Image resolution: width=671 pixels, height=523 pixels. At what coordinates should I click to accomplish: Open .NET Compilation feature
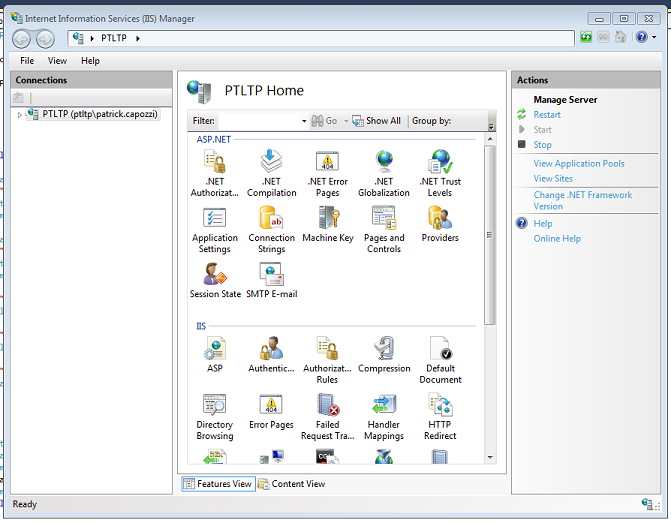(271, 173)
